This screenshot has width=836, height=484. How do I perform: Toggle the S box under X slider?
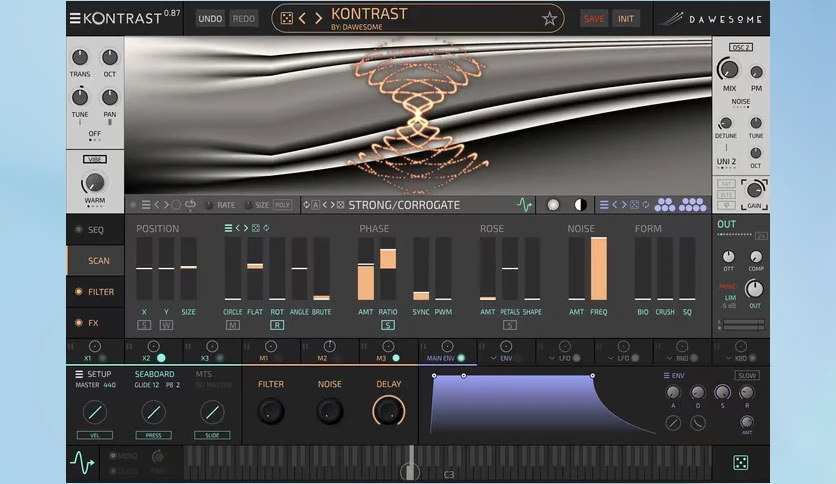click(144, 325)
